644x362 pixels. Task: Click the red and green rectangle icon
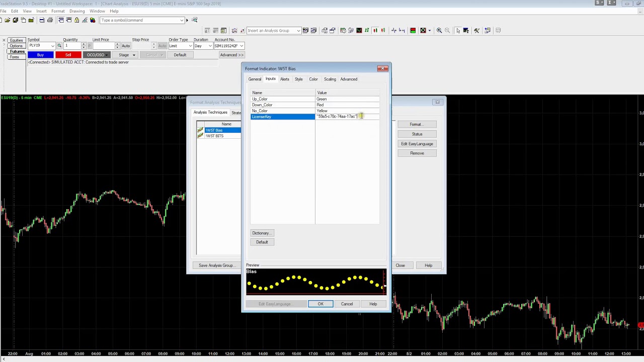click(413, 30)
